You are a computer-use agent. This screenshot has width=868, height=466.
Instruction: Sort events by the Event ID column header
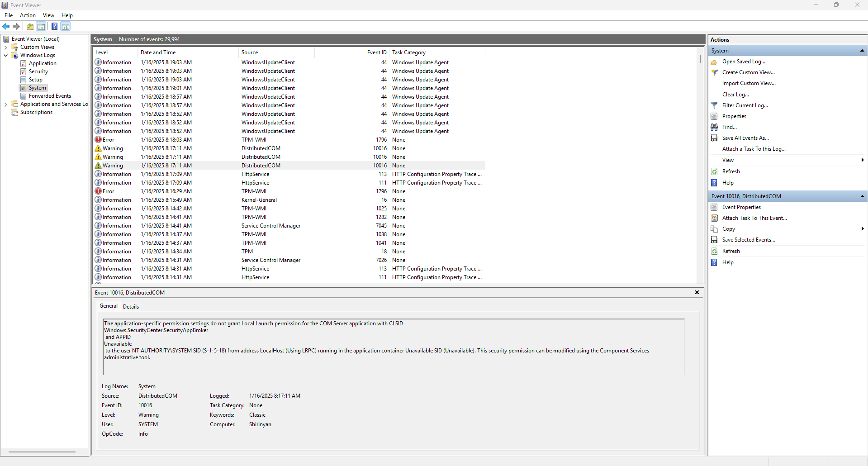click(351, 52)
